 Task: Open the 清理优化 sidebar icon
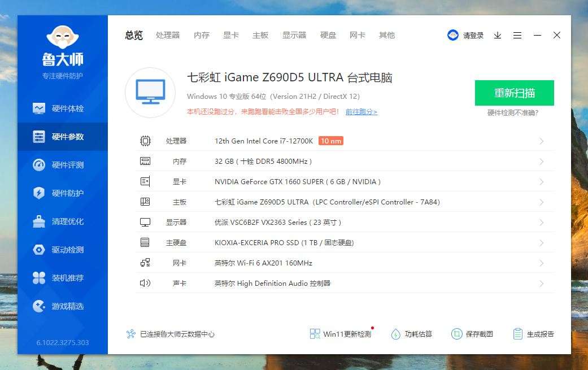[39, 221]
